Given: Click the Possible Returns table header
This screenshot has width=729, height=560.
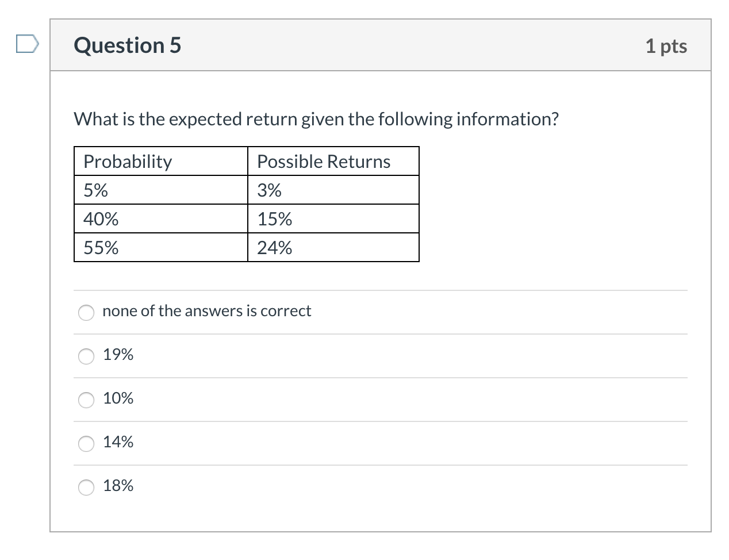Looking at the screenshot, I should [323, 162].
